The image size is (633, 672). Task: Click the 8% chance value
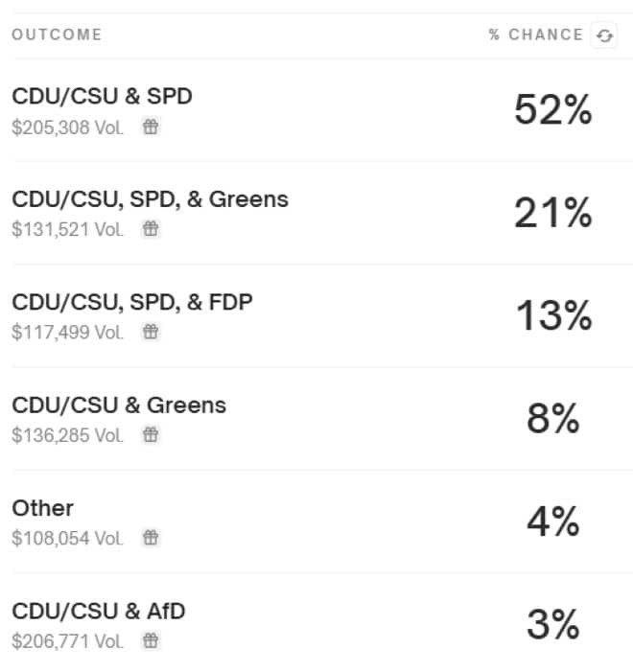tap(552, 420)
